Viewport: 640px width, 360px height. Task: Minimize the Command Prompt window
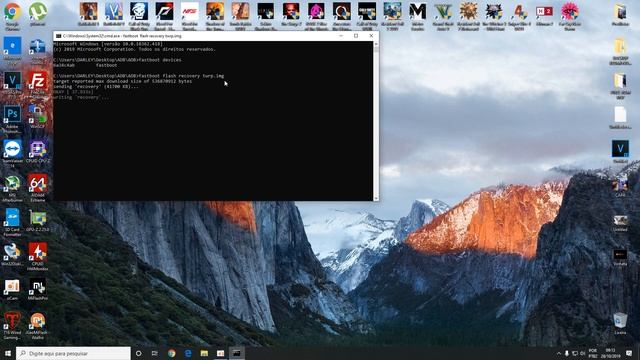click(x=341, y=36)
